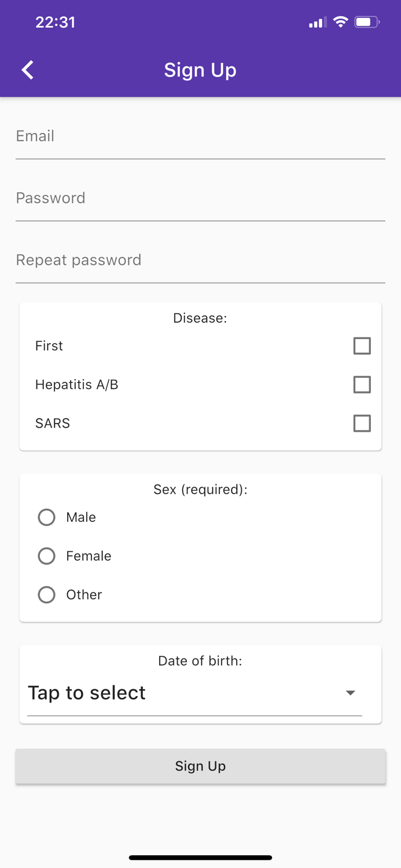Screen dimensions: 401x868
Task: Choose the Female radio option
Action: point(47,556)
